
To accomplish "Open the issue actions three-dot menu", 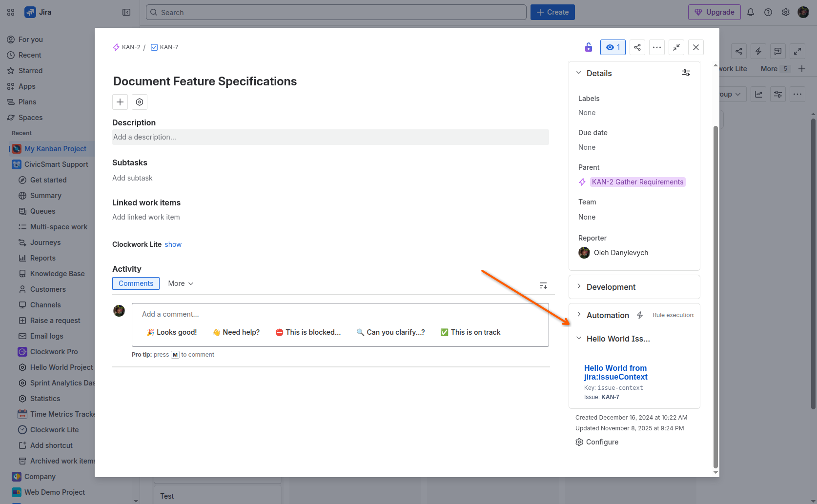I will (x=657, y=47).
